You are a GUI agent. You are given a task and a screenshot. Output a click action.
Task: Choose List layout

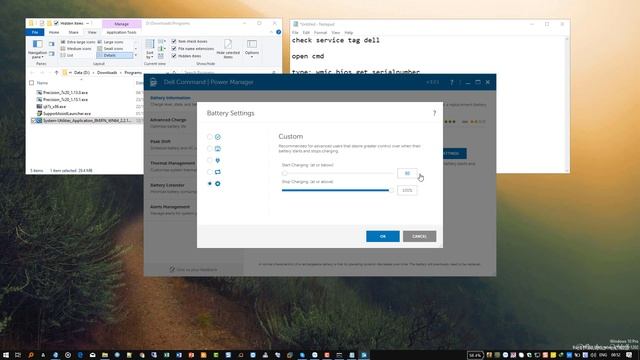coord(67,55)
